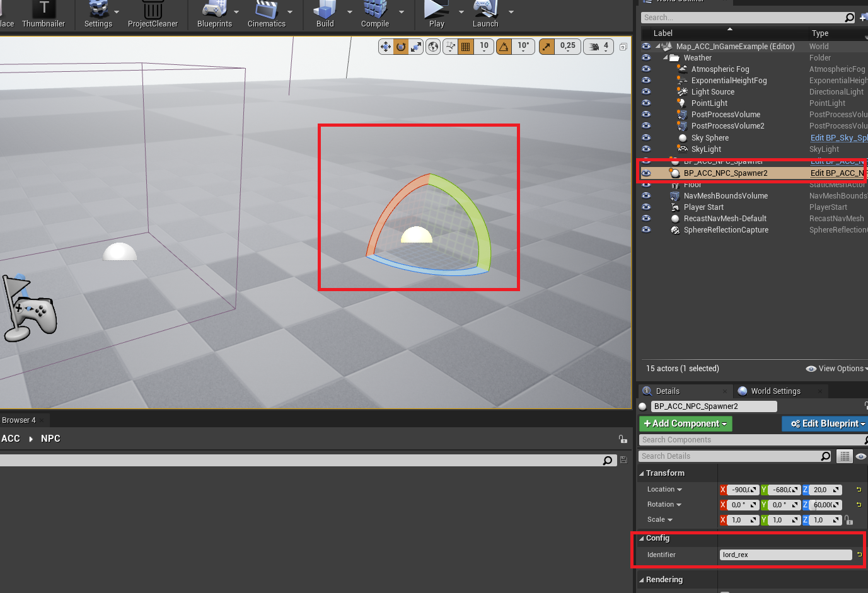Screen dimensions: 868x593
Task: Switch to the World Settings tab
Action: point(775,391)
